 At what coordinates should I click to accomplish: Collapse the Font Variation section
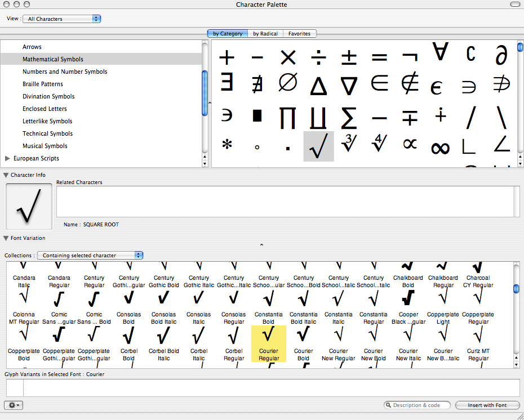(6, 238)
